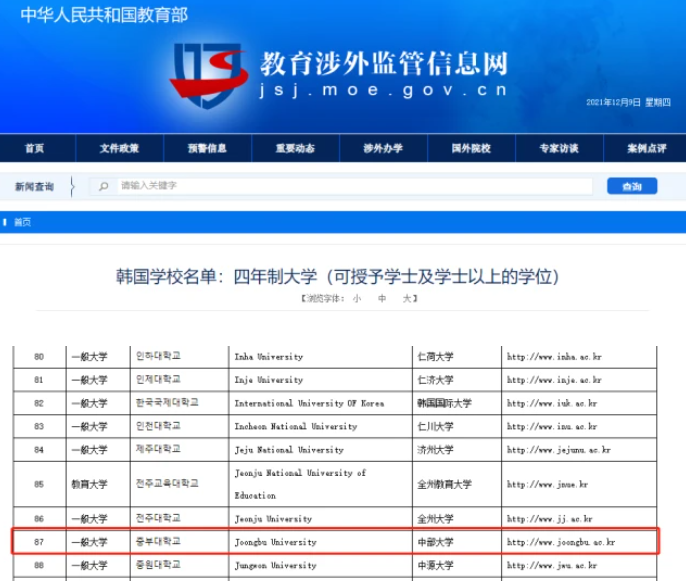
Task: Click the 中华人民共和国教育部 header text
Action: 104,15
